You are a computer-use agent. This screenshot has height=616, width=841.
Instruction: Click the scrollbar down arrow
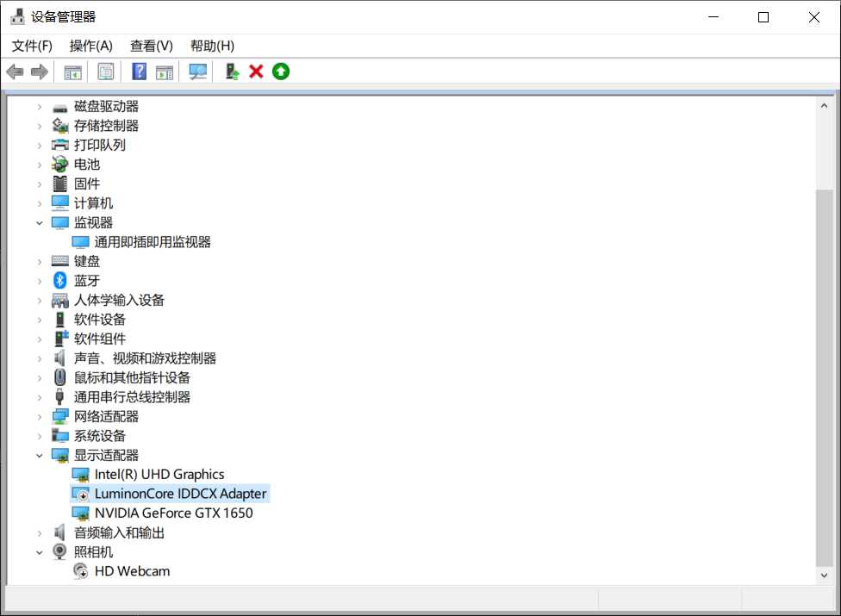[x=821, y=575]
